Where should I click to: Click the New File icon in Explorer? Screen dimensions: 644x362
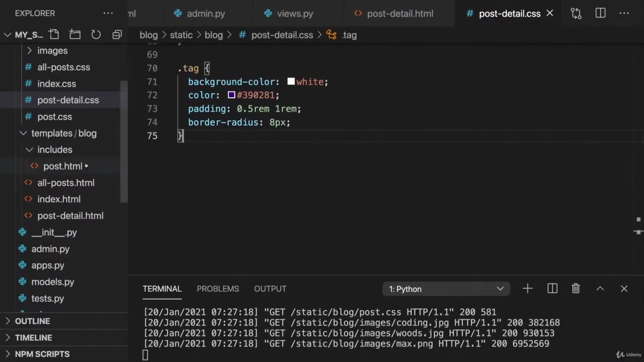coord(54,35)
